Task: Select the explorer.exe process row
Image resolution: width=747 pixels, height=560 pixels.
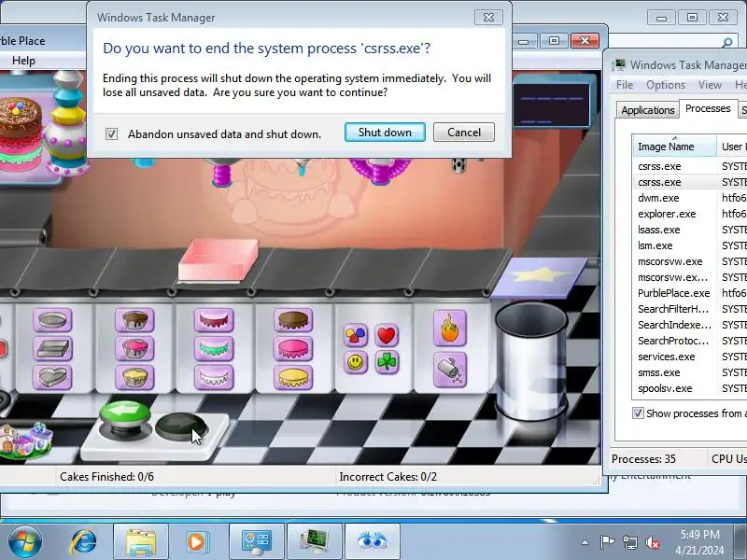Action: point(690,214)
